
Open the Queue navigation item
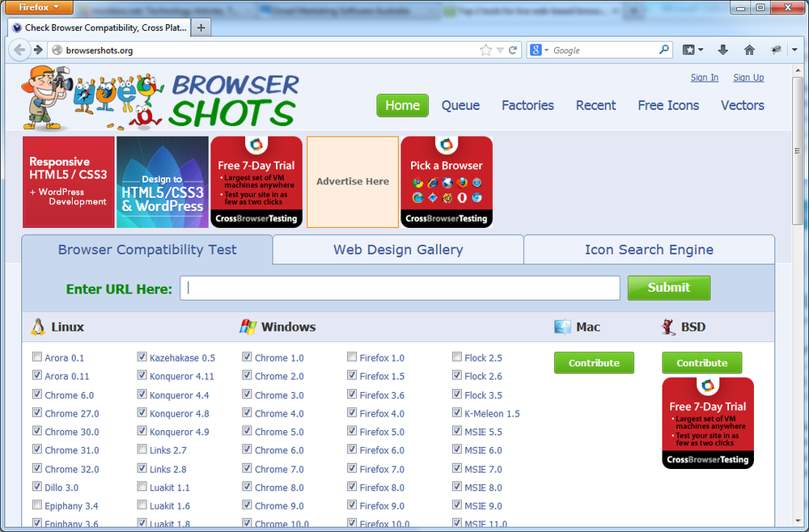460,105
